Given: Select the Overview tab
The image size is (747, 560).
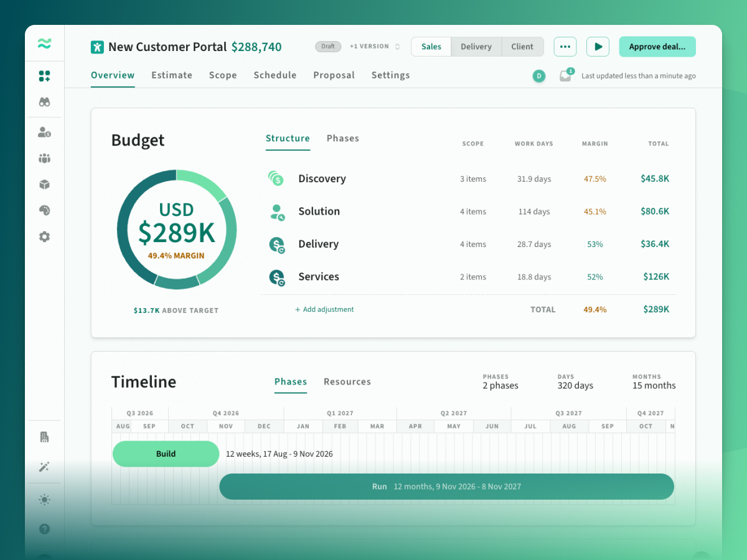Looking at the screenshot, I should tap(113, 75).
